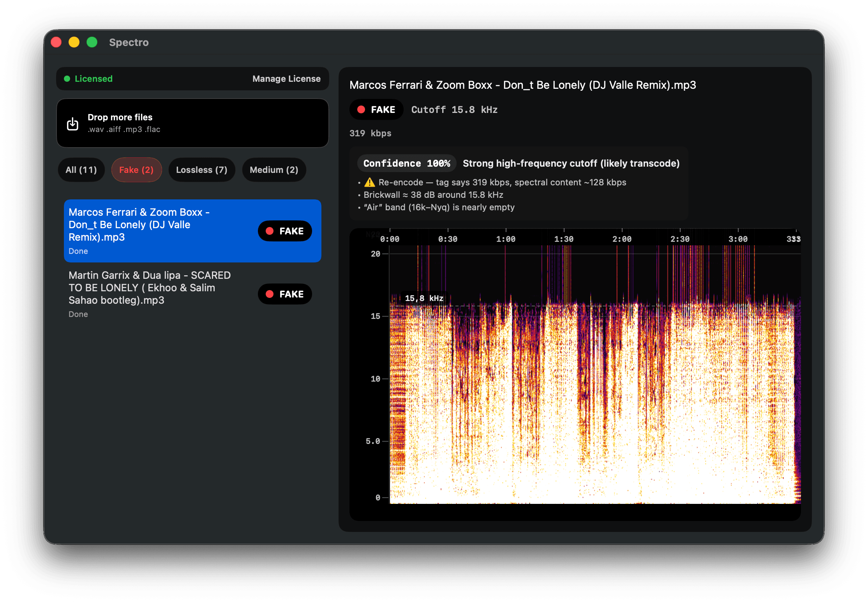Click the 15 kHz frequency axis label

click(x=375, y=316)
